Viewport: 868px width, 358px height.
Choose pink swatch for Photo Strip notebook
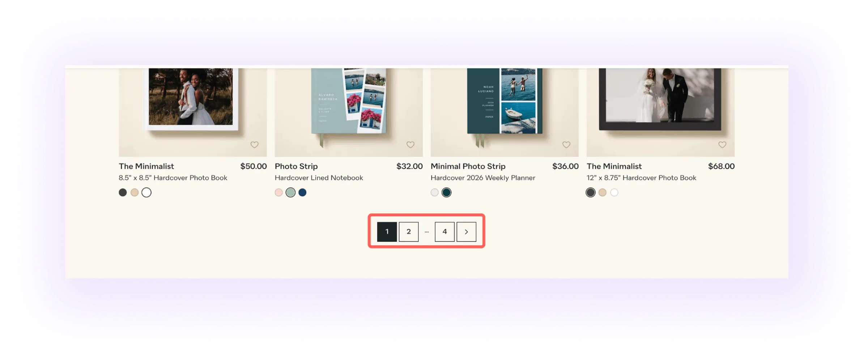(x=279, y=192)
